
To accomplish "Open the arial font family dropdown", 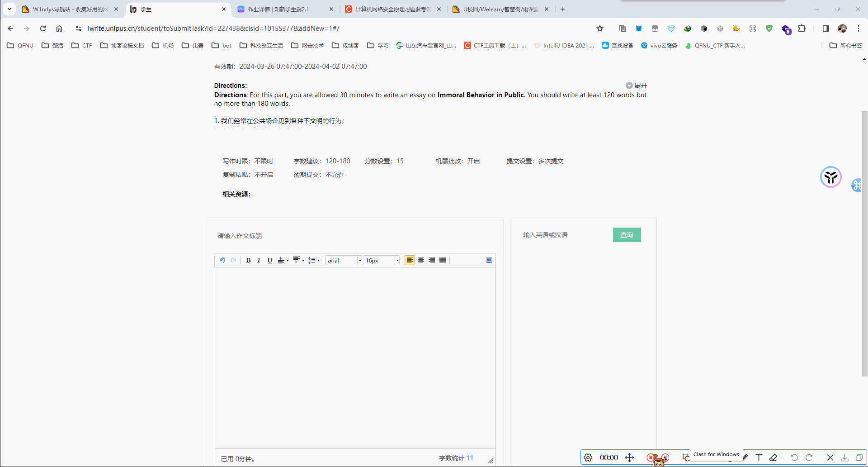I will [x=344, y=260].
